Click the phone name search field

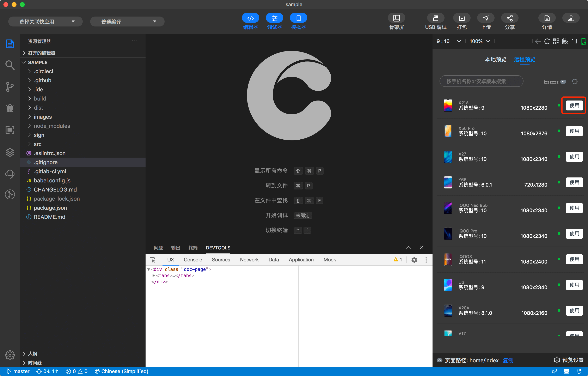(x=481, y=81)
